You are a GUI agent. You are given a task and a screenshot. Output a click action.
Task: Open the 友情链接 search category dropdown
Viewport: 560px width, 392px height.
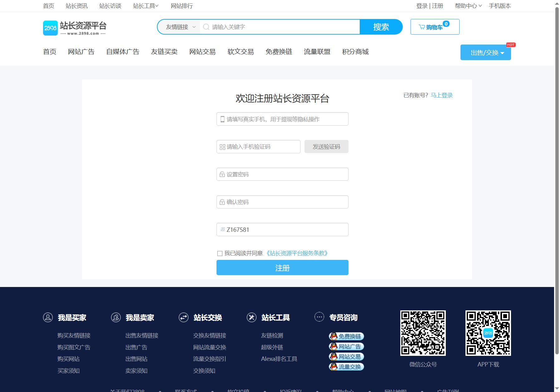[x=181, y=27]
